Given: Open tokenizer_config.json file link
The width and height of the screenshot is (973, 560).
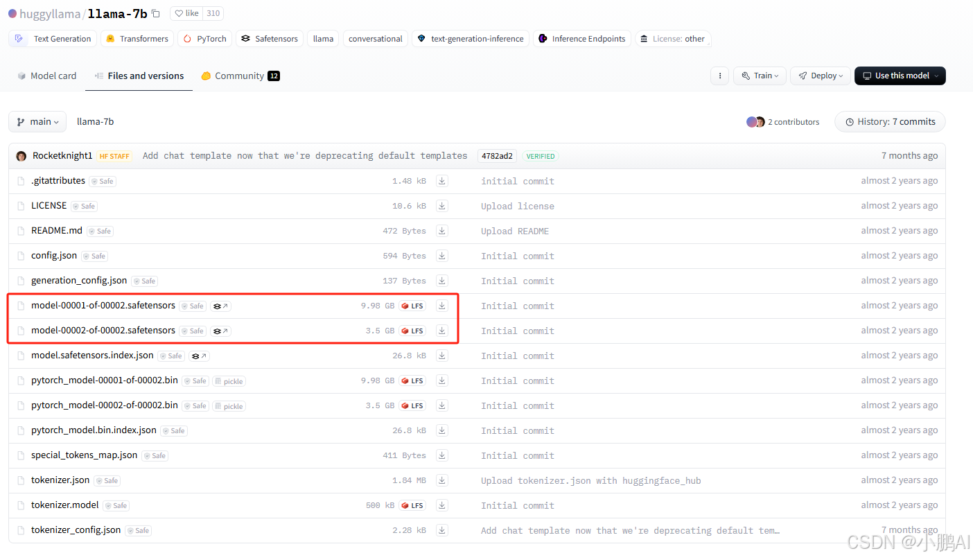Looking at the screenshot, I should point(76,530).
